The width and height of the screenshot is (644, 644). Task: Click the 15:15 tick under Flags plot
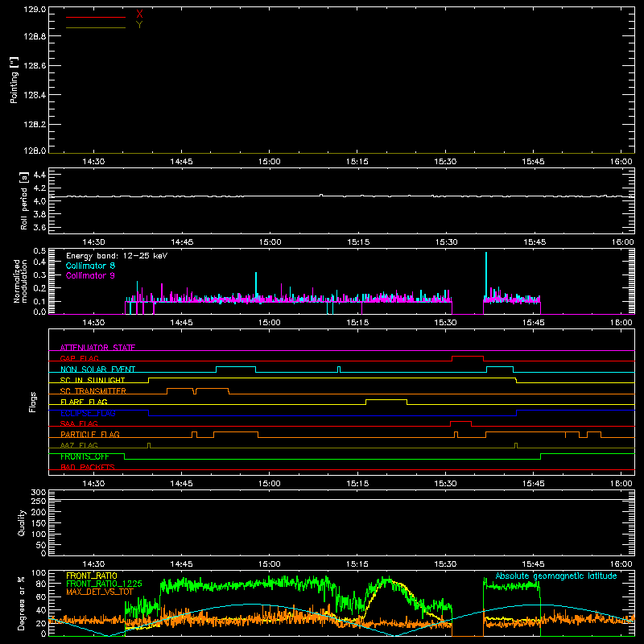click(357, 484)
